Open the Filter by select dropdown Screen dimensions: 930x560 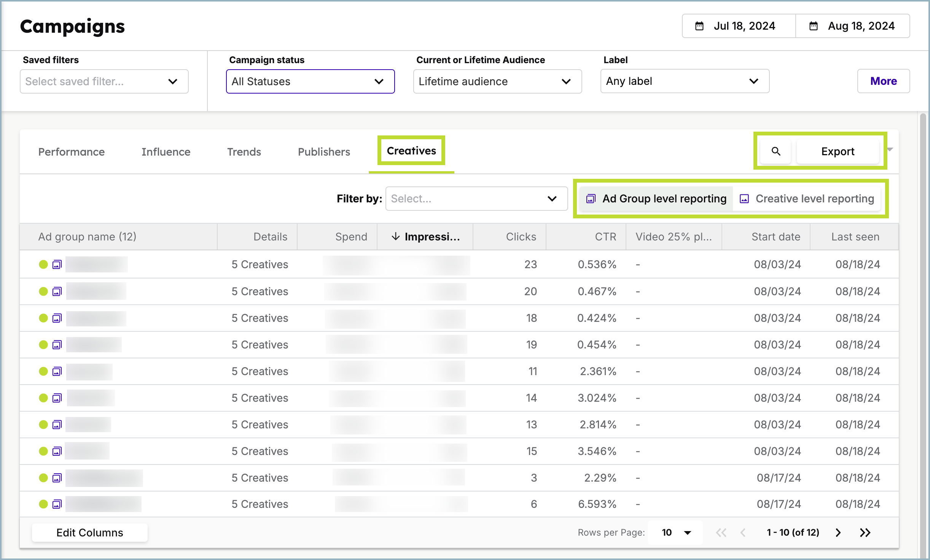[x=476, y=199]
